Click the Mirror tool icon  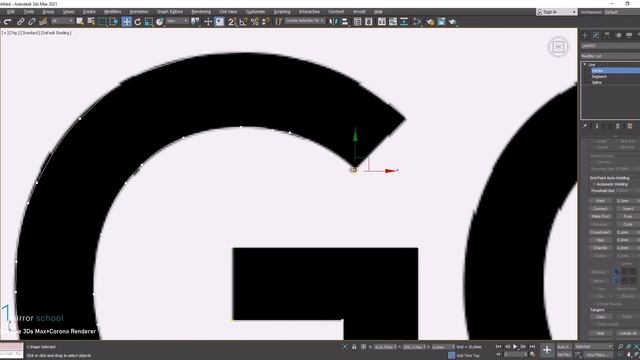333,22
